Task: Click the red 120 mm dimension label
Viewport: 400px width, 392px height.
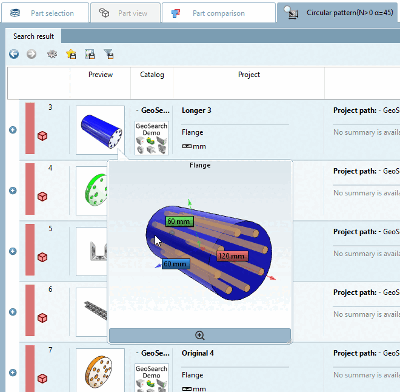Action: point(232,256)
